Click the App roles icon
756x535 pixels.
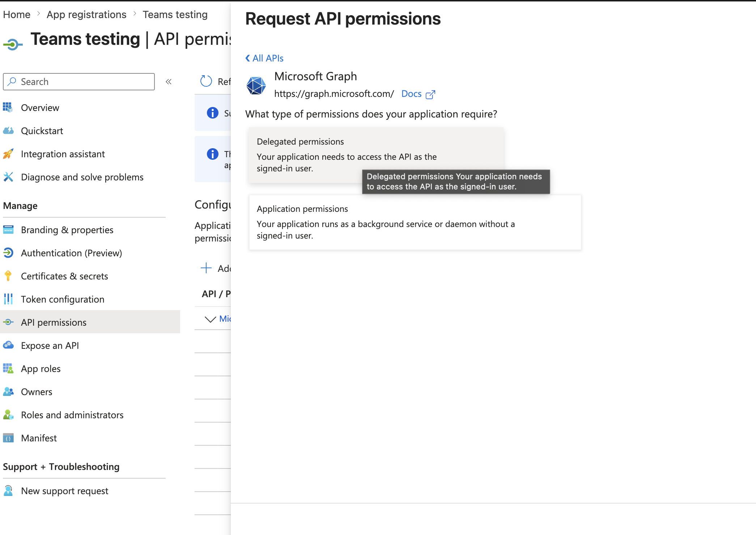click(x=8, y=368)
